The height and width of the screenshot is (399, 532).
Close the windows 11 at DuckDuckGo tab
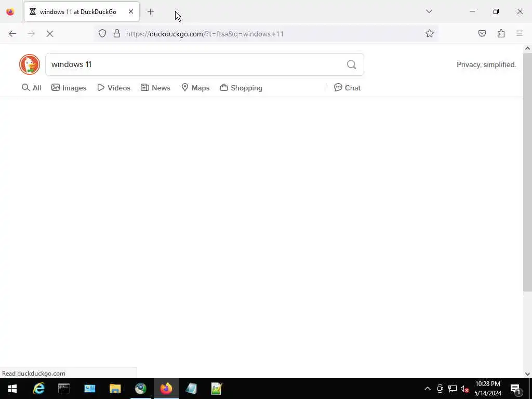click(130, 11)
